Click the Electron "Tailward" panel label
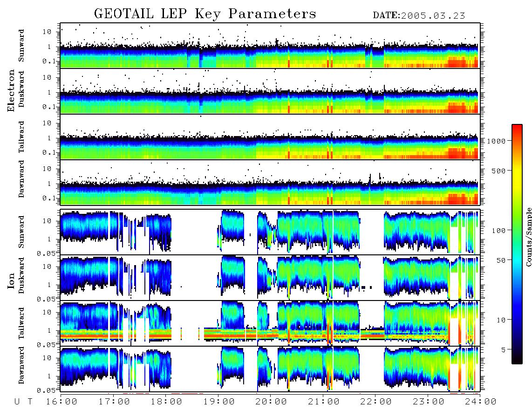The height and width of the screenshot is (410, 532). coord(22,137)
